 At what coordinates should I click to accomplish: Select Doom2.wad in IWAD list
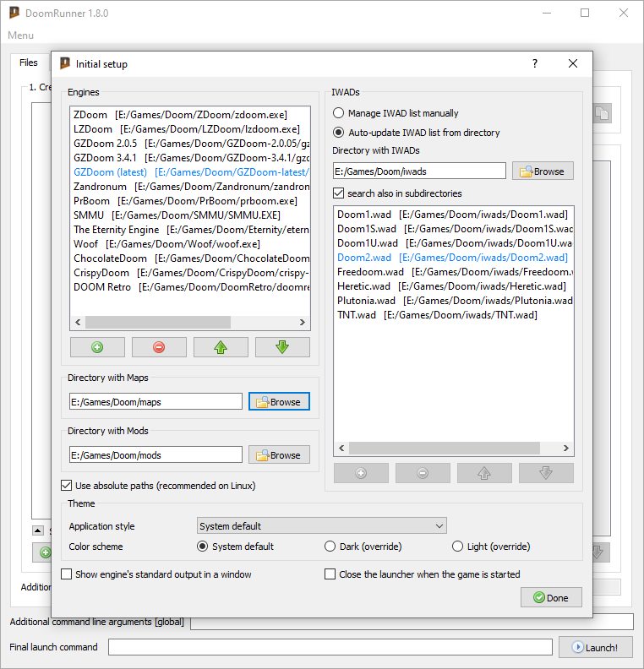click(454, 258)
